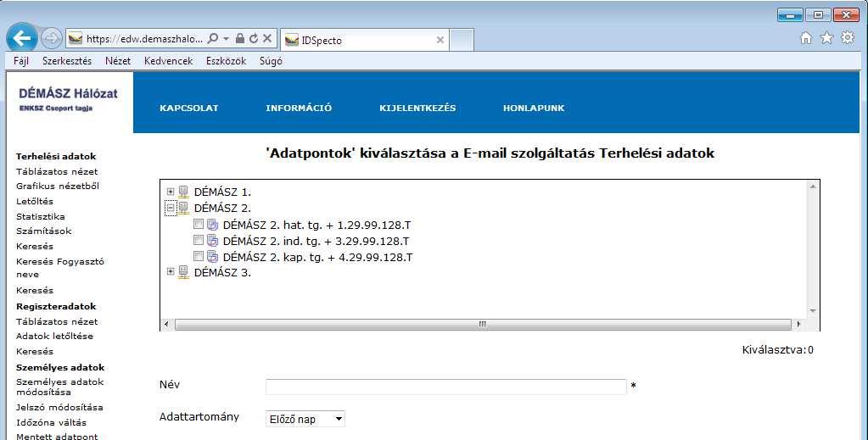Open the Számítások sidebar link

pos(44,231)
